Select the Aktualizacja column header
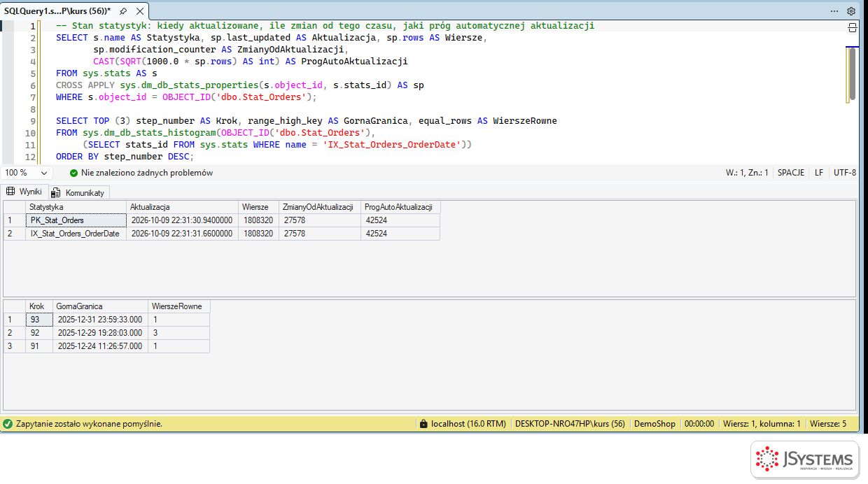This screenshot has width=868, height=484. [182, 207]
